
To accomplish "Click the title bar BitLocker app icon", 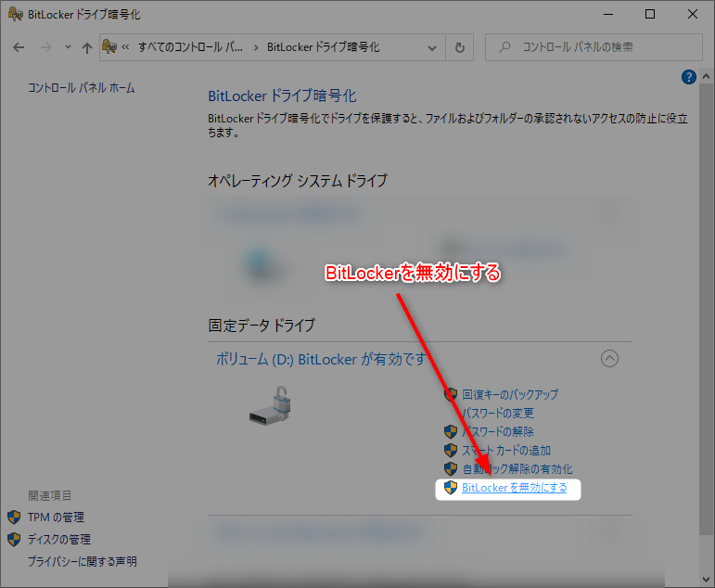I will [16, 14].
